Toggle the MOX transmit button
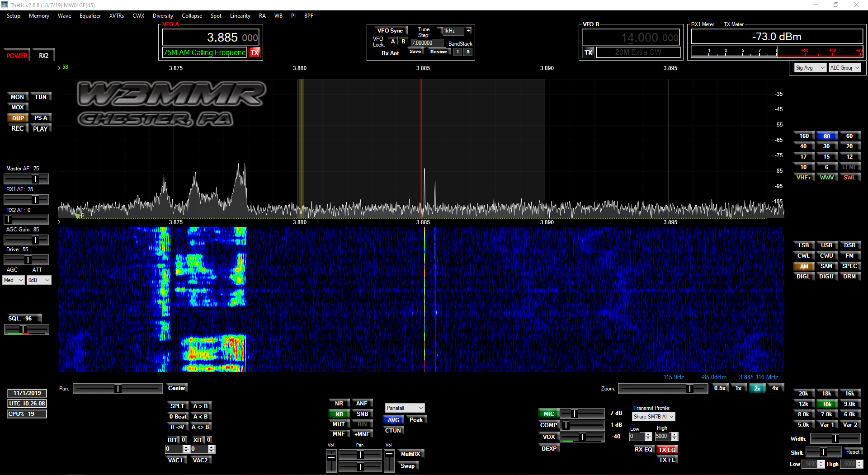Image resolution: width=868 pixels, height=475 pixels. coord(18,108)
